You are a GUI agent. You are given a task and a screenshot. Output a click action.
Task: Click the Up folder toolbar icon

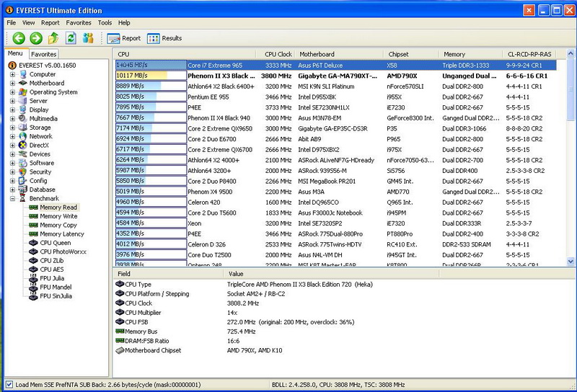tap(53, 38)
